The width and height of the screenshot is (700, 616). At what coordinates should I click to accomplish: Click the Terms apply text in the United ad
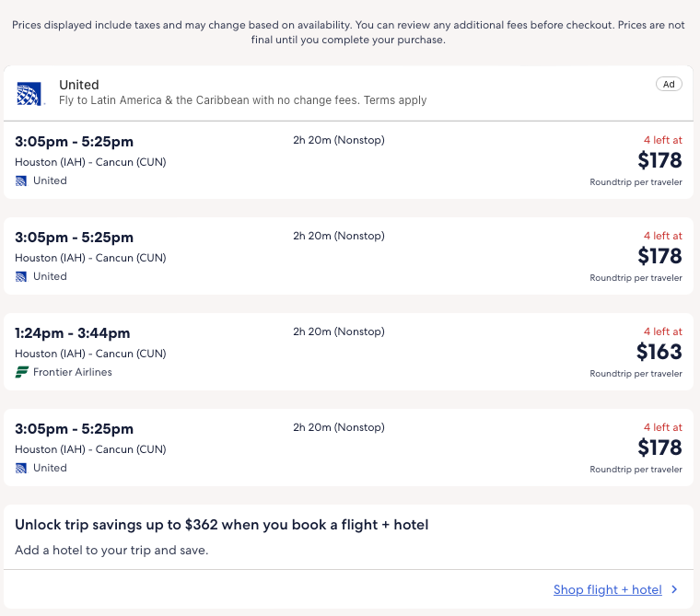(395, 100)
